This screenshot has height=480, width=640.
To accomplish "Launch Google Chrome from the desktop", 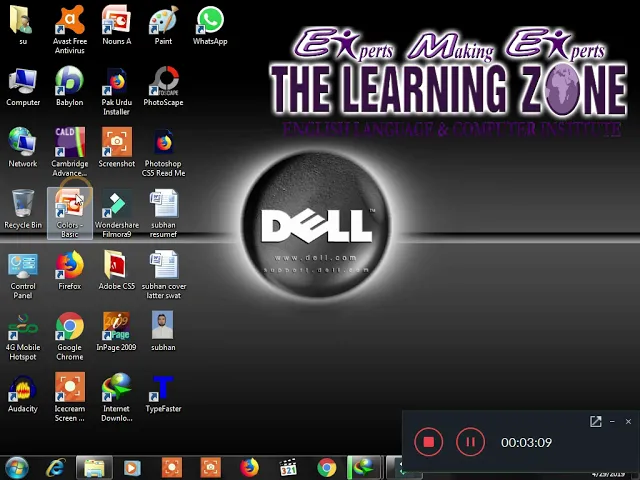I will [x=70, y=336].
